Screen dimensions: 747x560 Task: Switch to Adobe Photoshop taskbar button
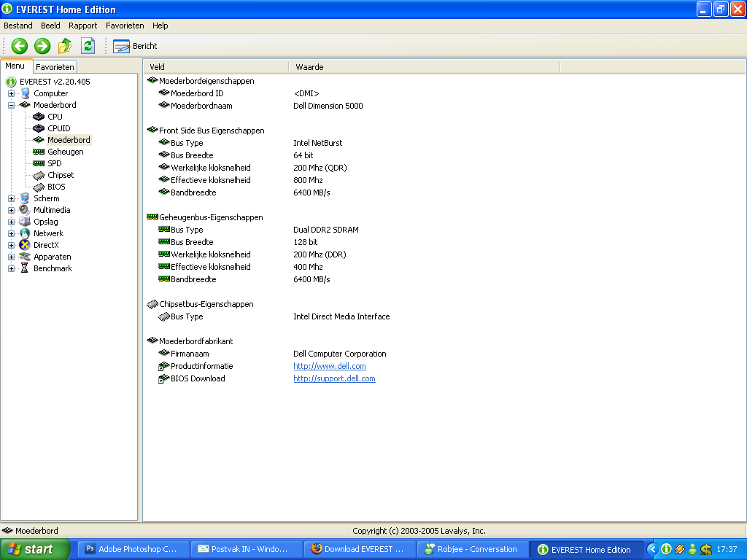click(133, 550)
